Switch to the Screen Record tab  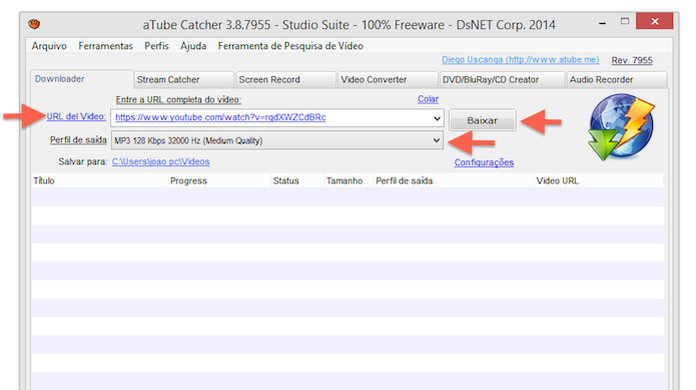tap(286, 80)
